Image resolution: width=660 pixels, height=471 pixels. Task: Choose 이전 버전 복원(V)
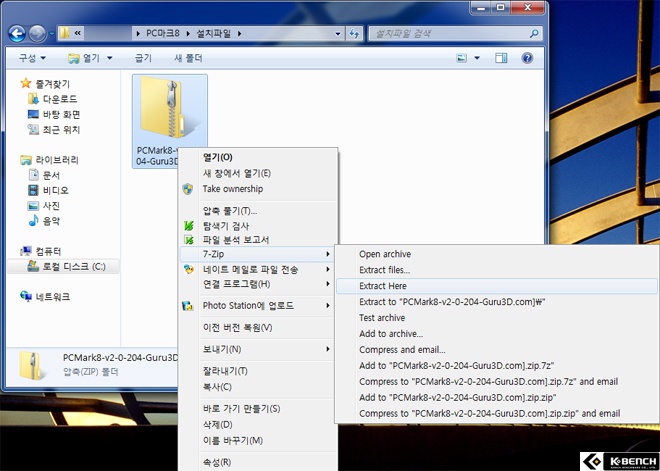(x=258, y=327)
